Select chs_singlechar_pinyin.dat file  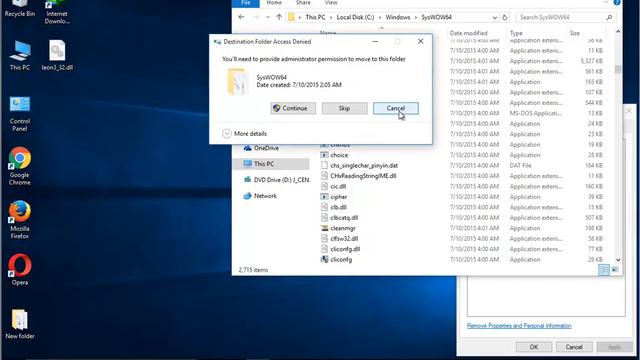point(364,166)
